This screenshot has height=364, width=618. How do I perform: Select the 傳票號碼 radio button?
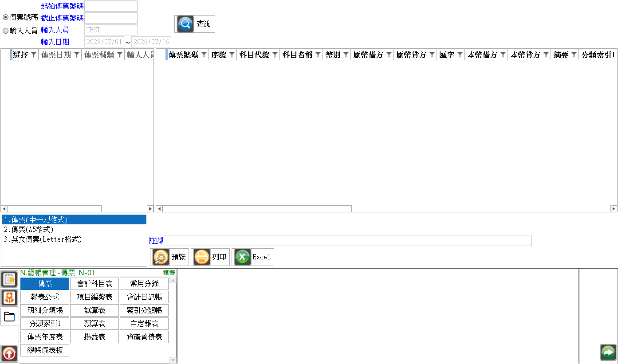pos(6,17)
